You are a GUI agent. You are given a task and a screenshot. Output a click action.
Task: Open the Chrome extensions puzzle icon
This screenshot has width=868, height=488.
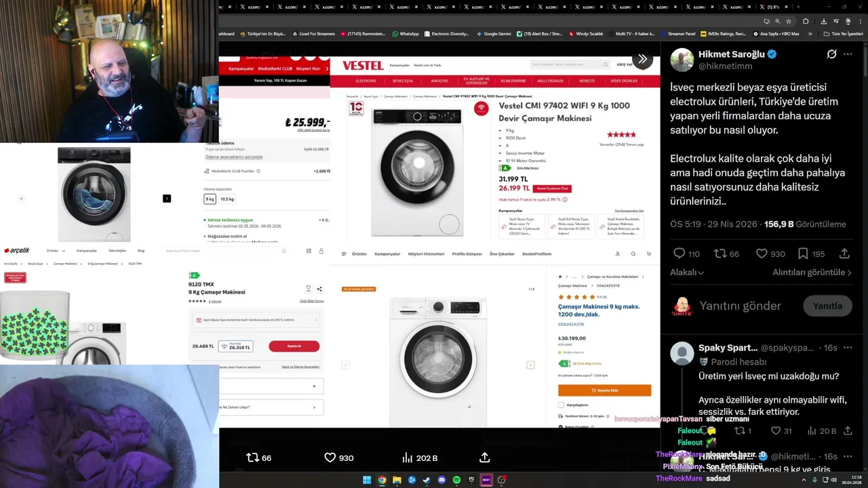pos(806,21)
